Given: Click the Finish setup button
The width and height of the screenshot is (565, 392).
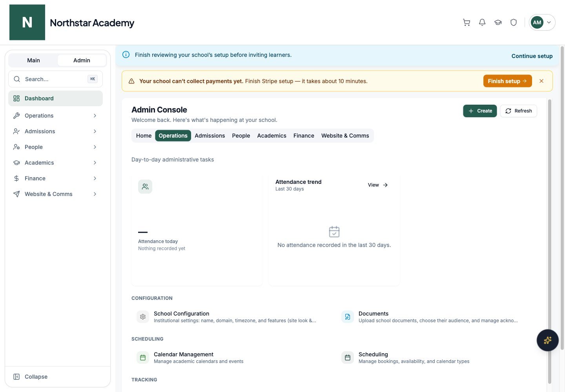Looking at the screenshot, I should 507,81.
